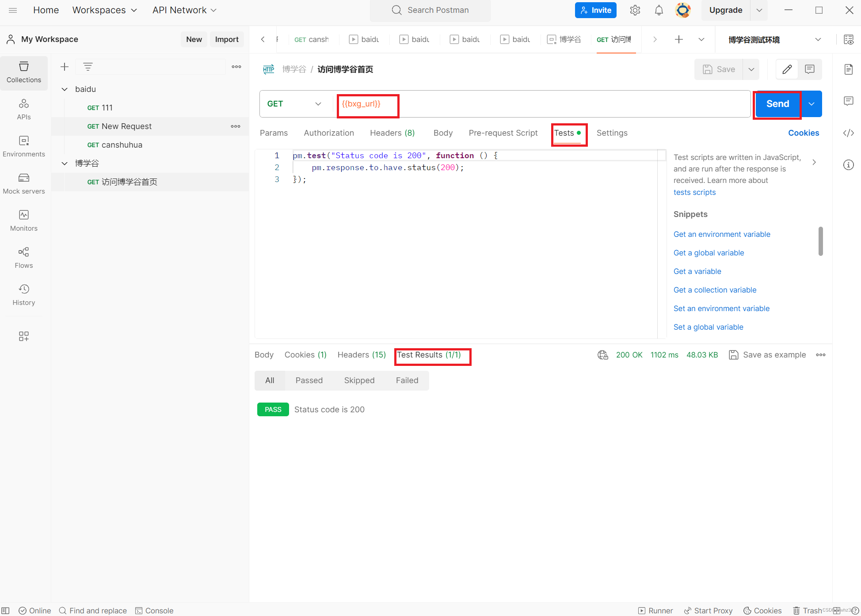
Task: Collapse the baidu collection folder
Action: 65,89
